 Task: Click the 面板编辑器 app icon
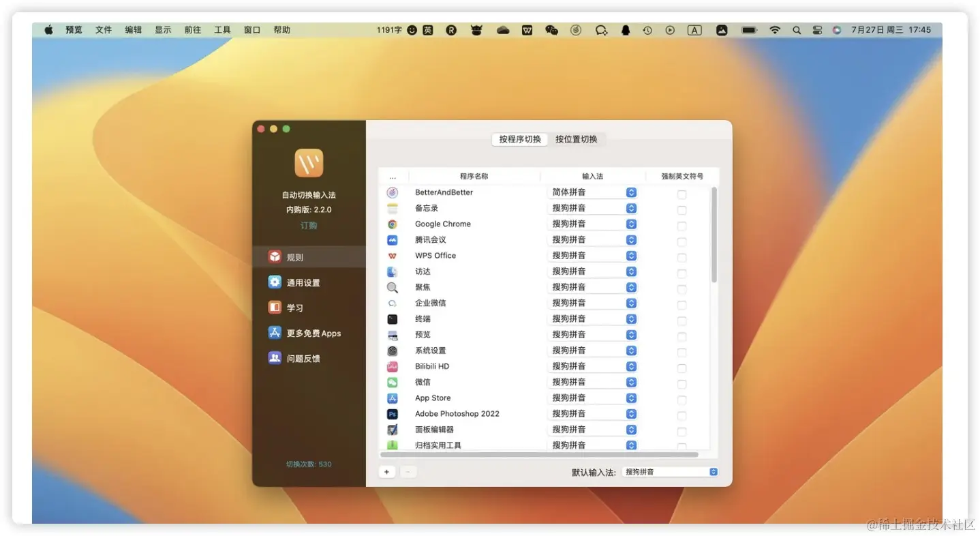tap(392, 430)
